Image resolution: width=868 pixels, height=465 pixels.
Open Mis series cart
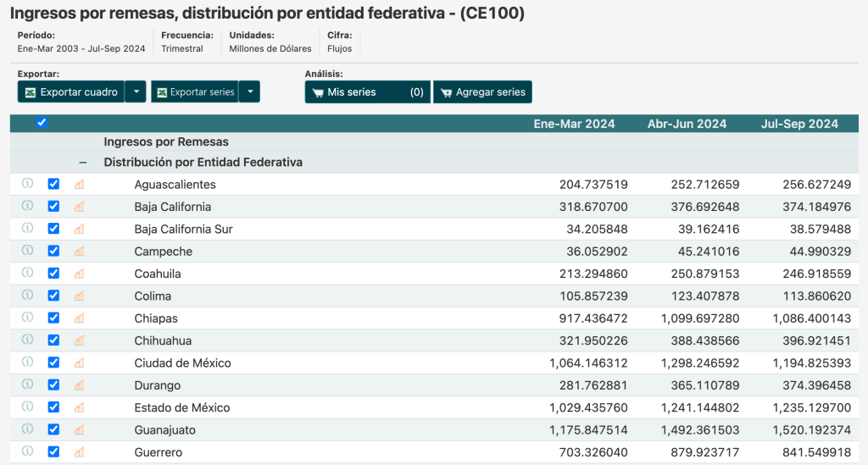368,92
